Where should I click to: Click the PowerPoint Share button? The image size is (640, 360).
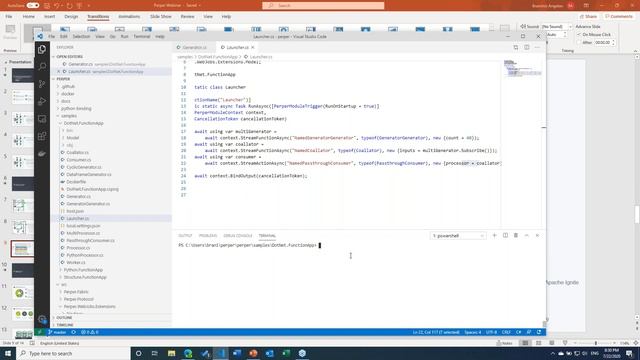point(588,16)
